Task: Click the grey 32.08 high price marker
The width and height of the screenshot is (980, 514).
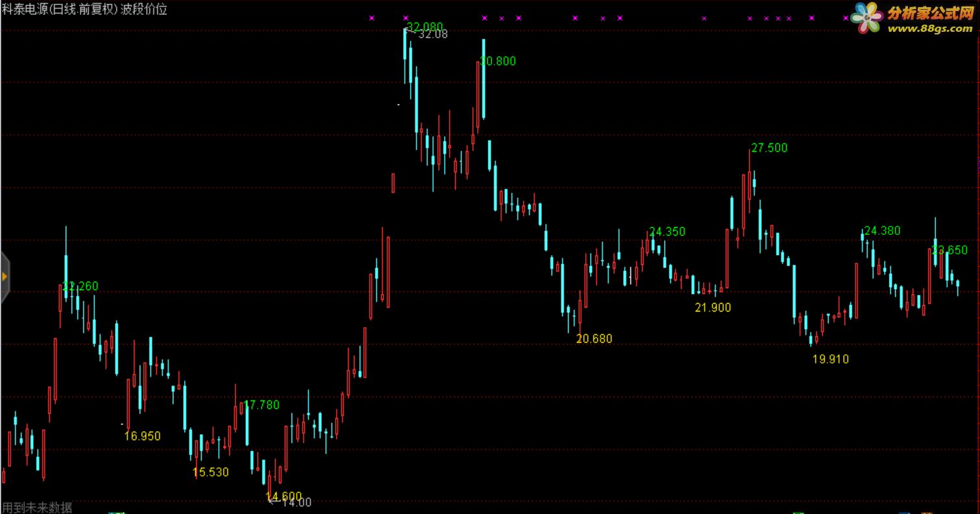Action: [433, 34]
